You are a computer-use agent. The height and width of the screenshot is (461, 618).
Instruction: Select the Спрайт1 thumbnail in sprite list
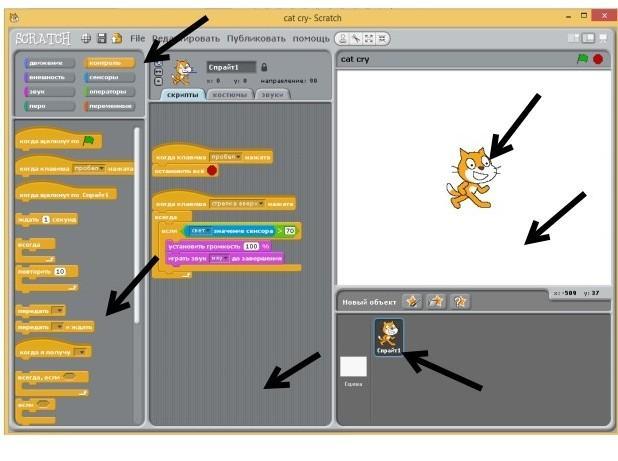(x=389, y=337)
